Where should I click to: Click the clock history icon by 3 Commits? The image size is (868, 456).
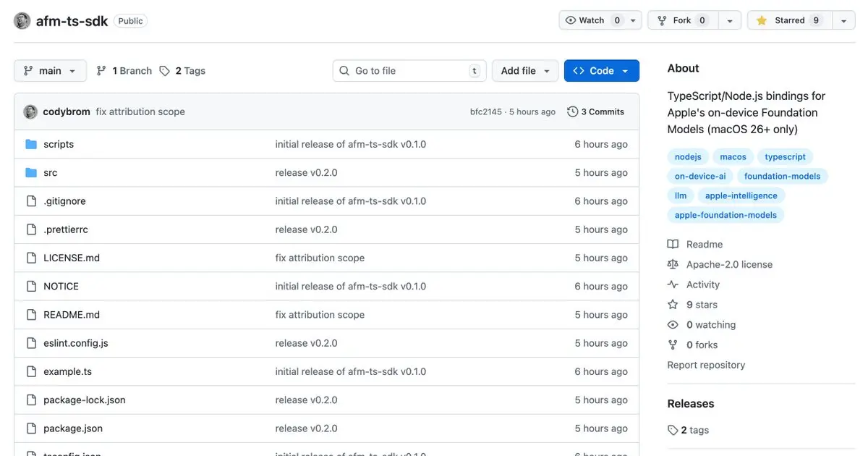[573, 111]
